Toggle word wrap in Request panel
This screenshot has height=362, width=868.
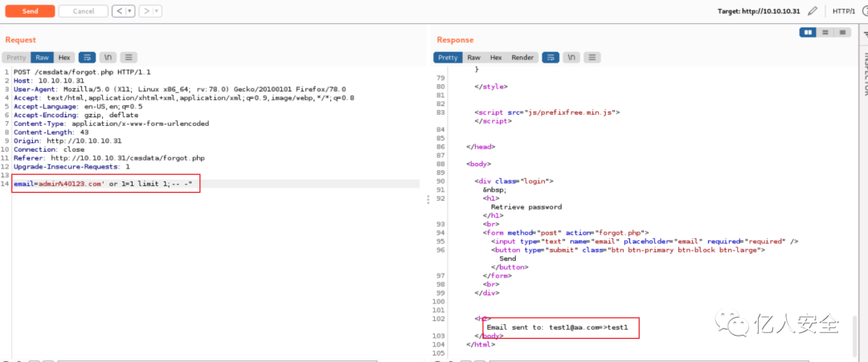tap(87, 58)
